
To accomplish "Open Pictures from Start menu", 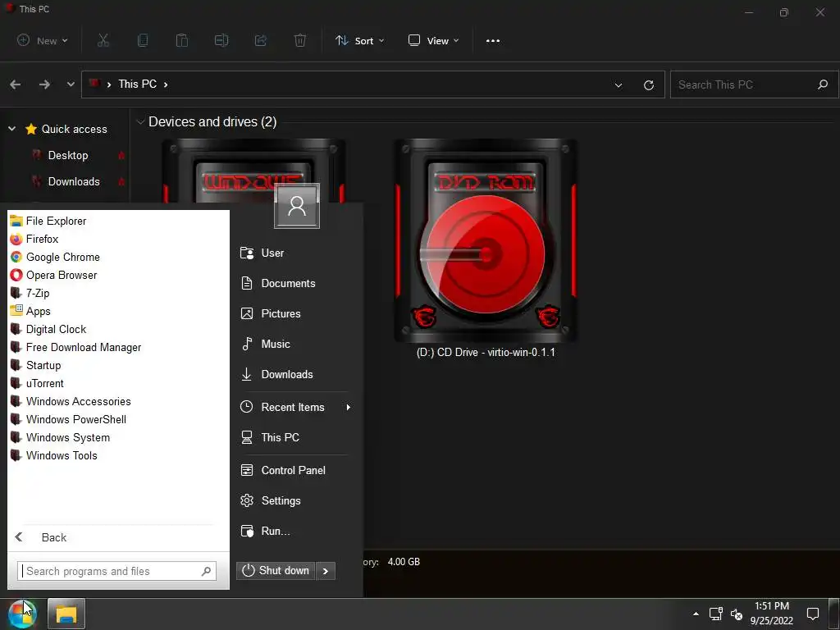I will [271, 313].
